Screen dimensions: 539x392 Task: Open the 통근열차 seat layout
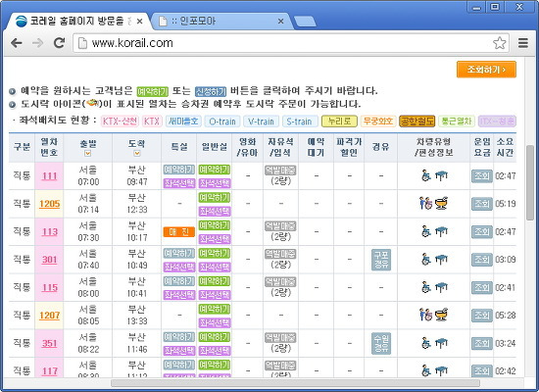point(456,122)
